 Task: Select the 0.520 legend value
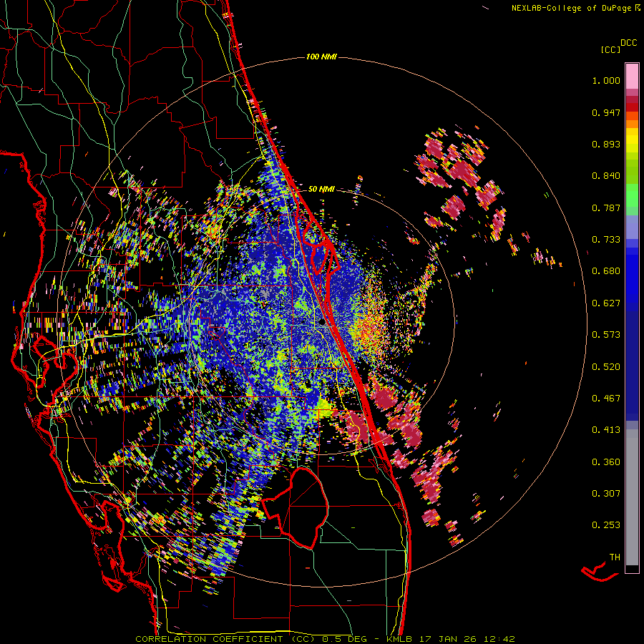pyautogui.click(x=606, y=367)
